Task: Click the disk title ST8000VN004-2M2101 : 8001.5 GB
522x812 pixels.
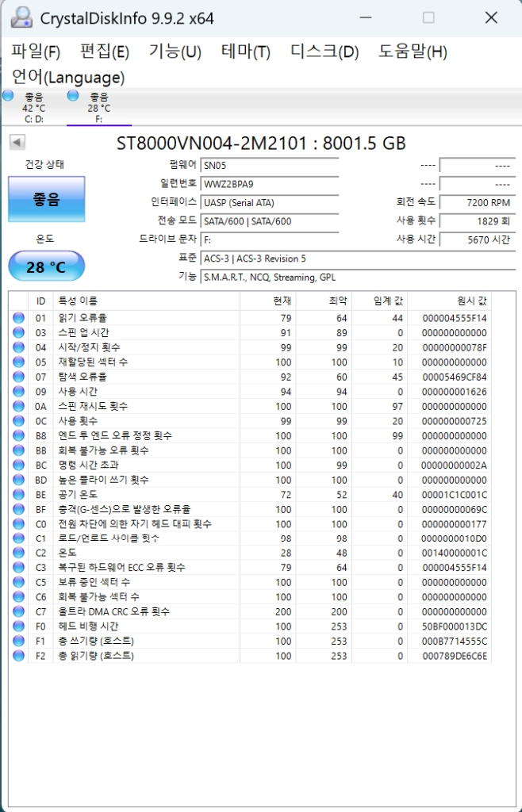Action: pos(261,143)
